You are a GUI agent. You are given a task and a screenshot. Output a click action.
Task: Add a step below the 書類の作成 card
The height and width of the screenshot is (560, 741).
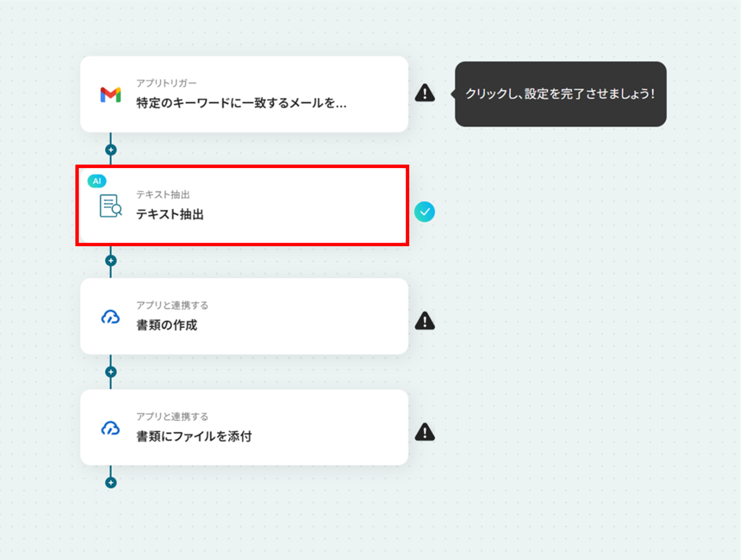point(111,372)
